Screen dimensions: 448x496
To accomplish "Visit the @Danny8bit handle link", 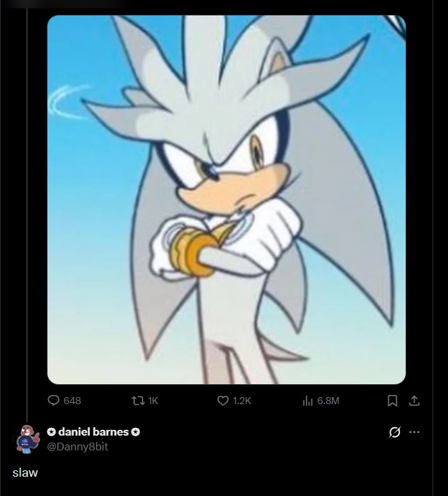I will tap(78, 447).
